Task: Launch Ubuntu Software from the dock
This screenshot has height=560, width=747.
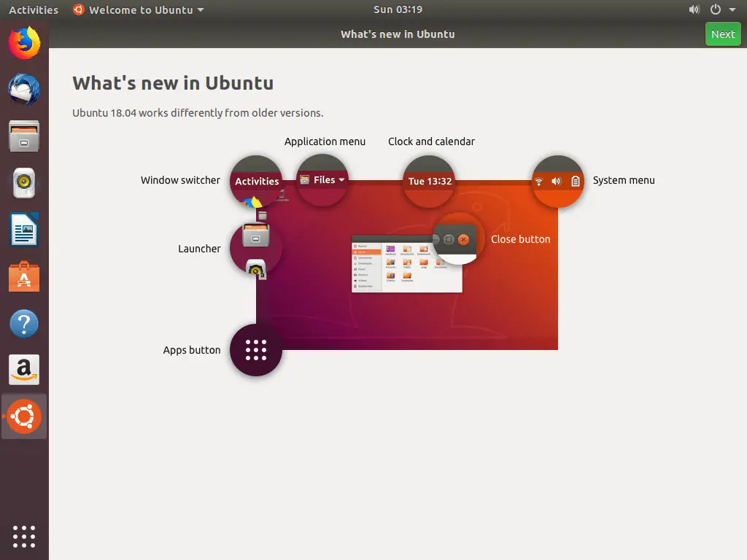Action: pyautogui.click(x=24, y=276)
